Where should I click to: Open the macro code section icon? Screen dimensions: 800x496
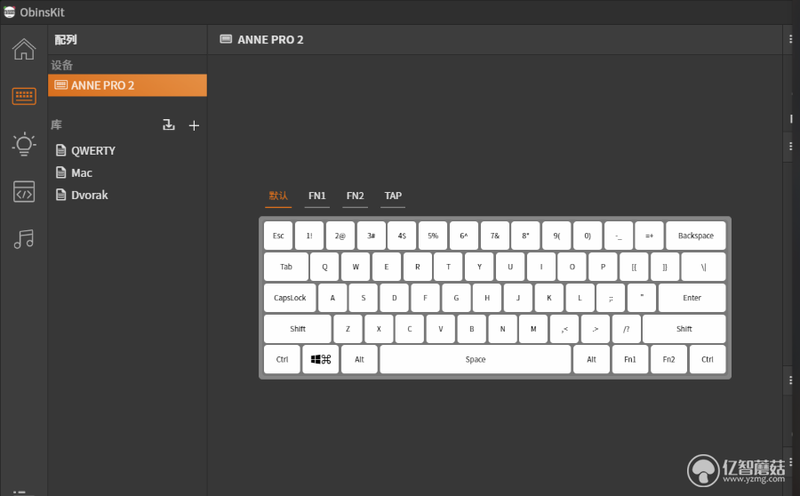(24, 191)
